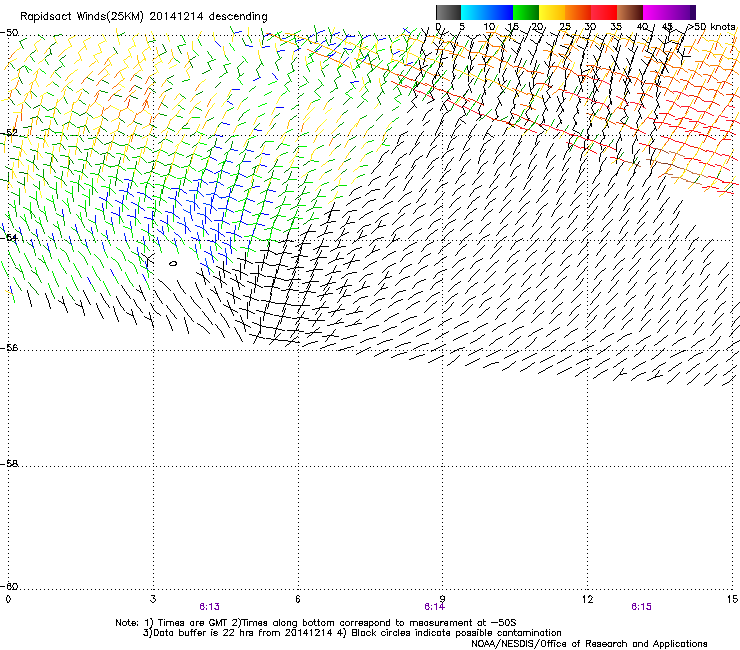740x650 pixels.
Task: Select the orange 25-30 knots color band
Action: [578, 12]
